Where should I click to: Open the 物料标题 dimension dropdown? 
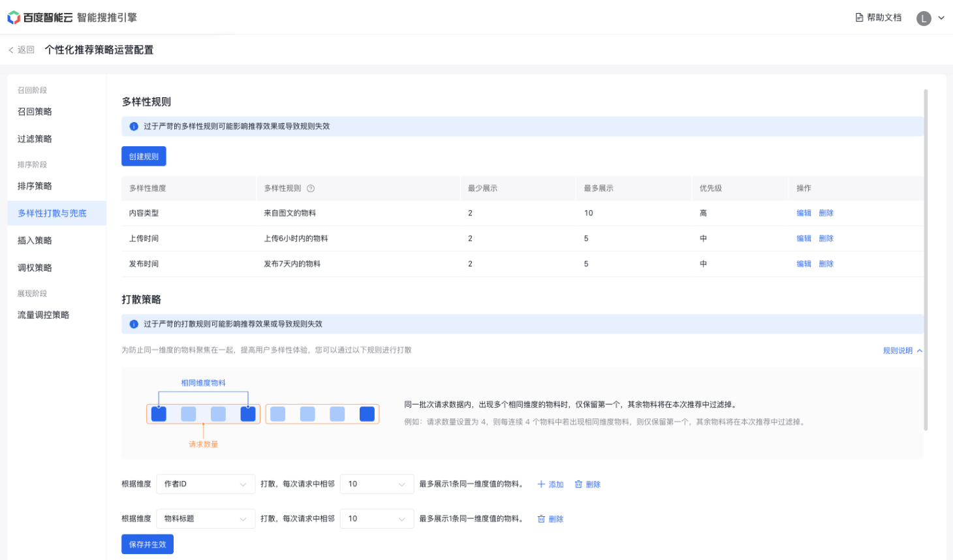206,519
